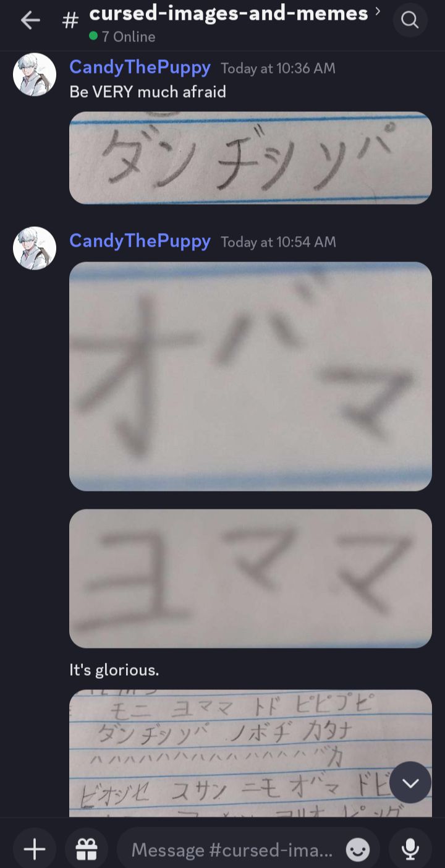
Task: Tap CandyThePuppy username on second message
Action: pyautogui.click(x=140, y=240)
